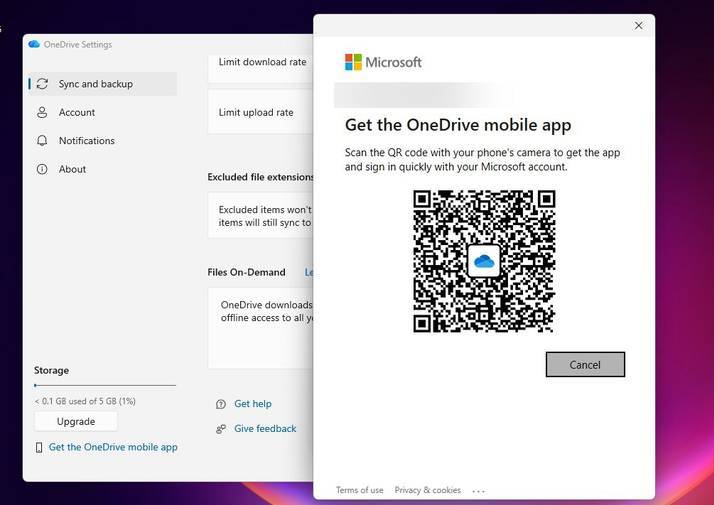Click the Microsoft four-color logo
Image resolution: width=714 pixels, height=505 pixels.
click(353, 62)
